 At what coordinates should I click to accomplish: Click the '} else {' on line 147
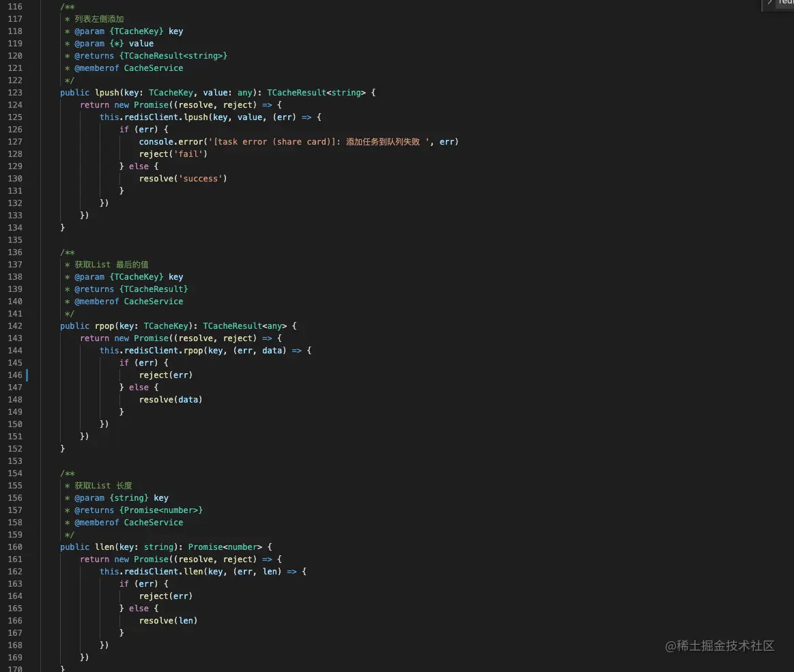click(x=139, y=388)
